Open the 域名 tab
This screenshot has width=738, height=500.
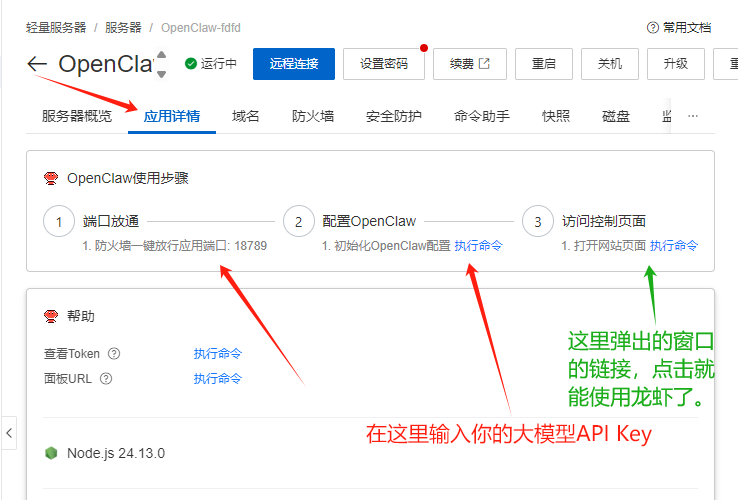pyautogui.click(x=246, y=116)
